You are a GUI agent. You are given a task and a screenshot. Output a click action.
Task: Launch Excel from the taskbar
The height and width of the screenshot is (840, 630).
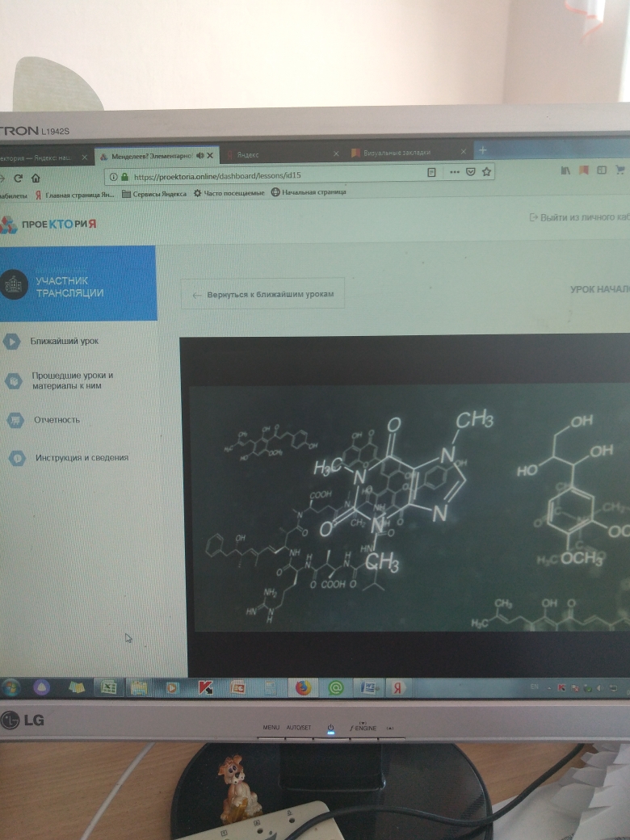pyautogui.click(x=107, y=688)
